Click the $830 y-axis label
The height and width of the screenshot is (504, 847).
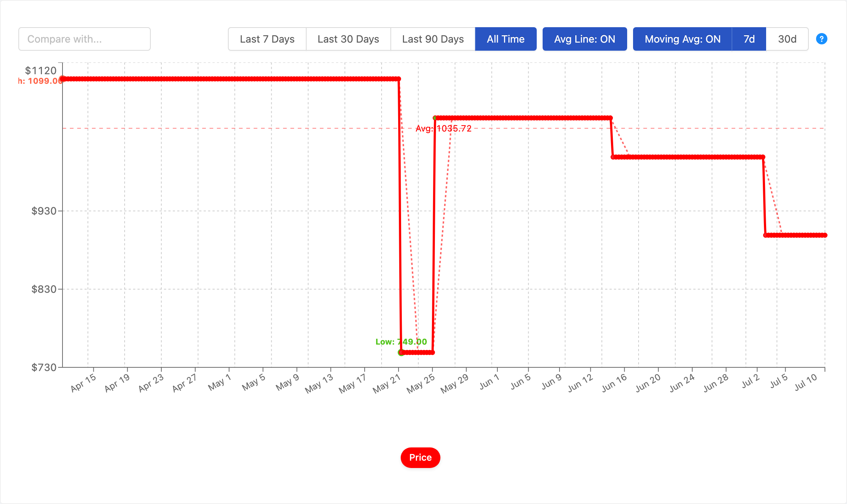pos(44,289)
